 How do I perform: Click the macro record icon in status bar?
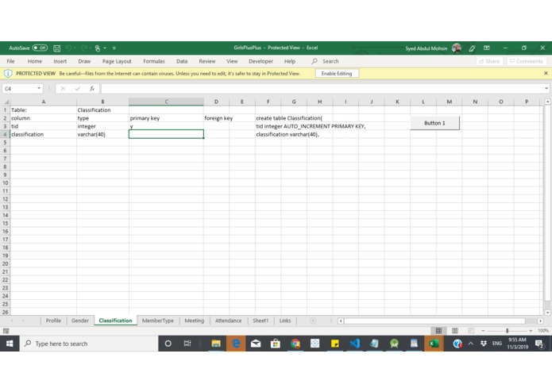pos(6,331)
